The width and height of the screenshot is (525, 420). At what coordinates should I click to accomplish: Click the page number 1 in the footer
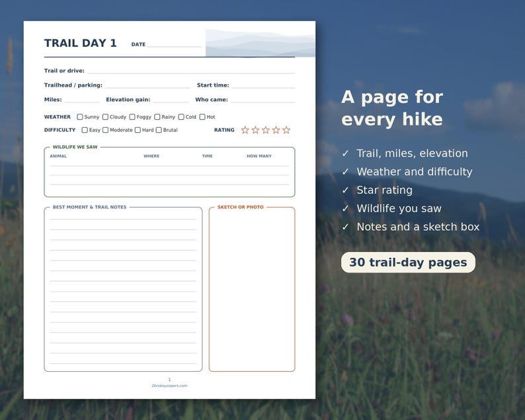click(x=169, y=380)
